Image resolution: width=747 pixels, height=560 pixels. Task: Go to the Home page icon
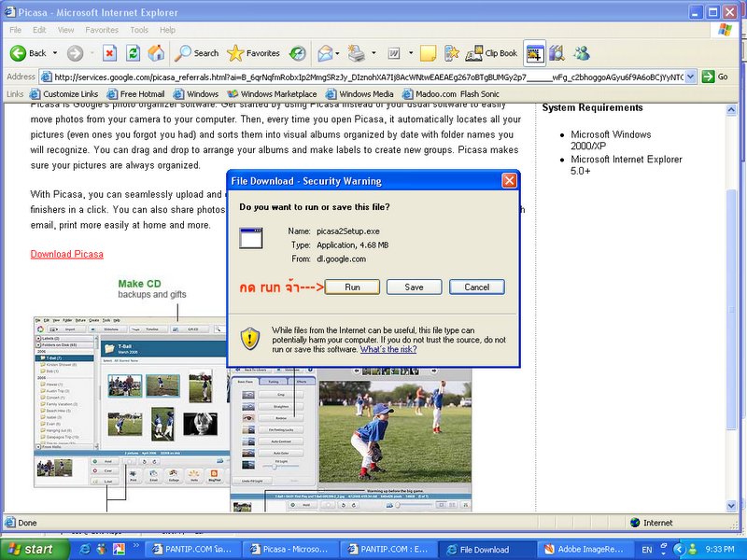[x=156, y=53]
